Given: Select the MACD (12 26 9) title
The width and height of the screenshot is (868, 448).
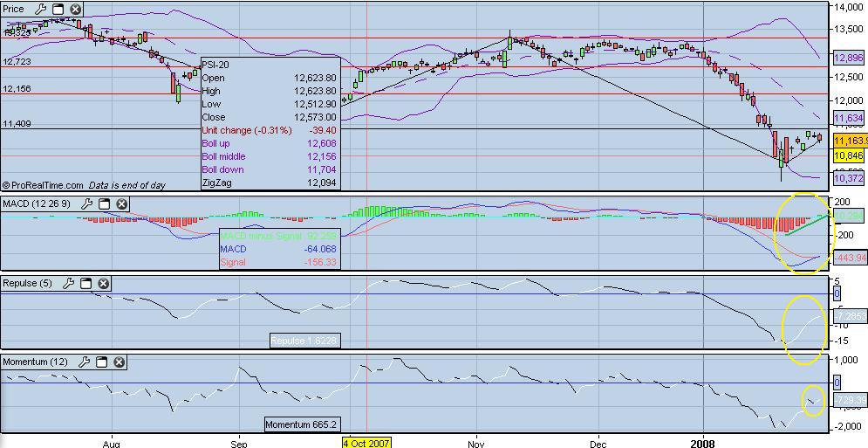Looking at the screenshot, I should click(x=37, y=204).
